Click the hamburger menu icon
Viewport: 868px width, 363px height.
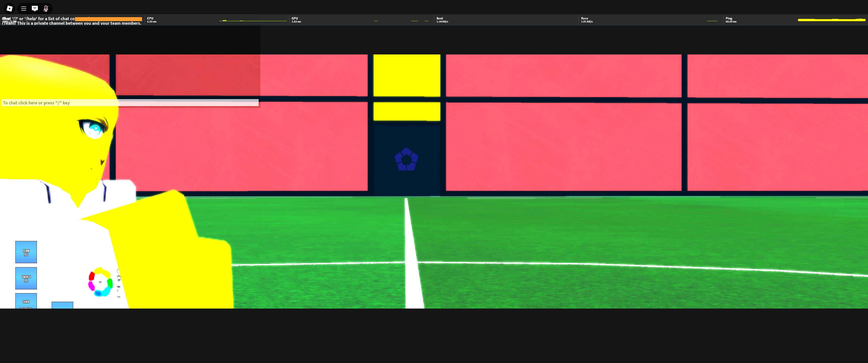tap(23, 8)
